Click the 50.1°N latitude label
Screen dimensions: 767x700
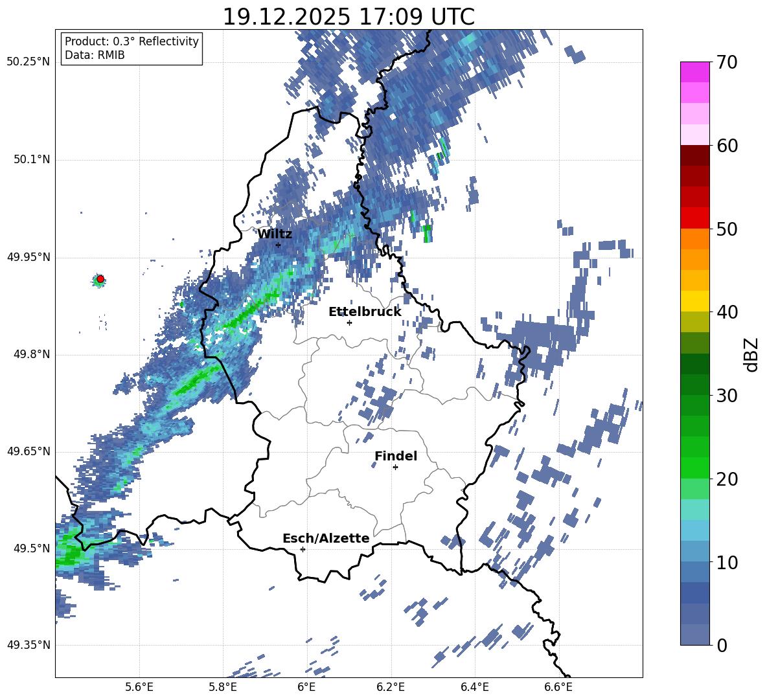(x=31, y=160)
